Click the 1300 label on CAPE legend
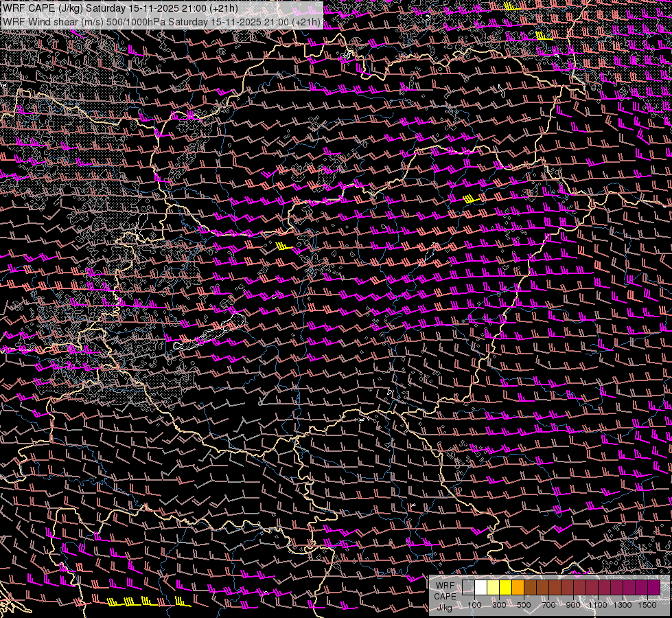Viewport: 672px width, 618px height. (623, 605)
